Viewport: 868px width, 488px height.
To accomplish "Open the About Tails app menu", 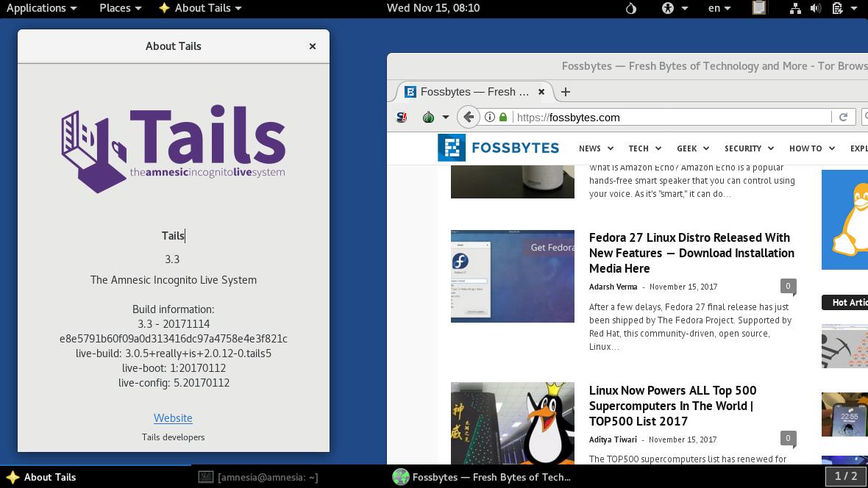I will (x=200, y=8).
